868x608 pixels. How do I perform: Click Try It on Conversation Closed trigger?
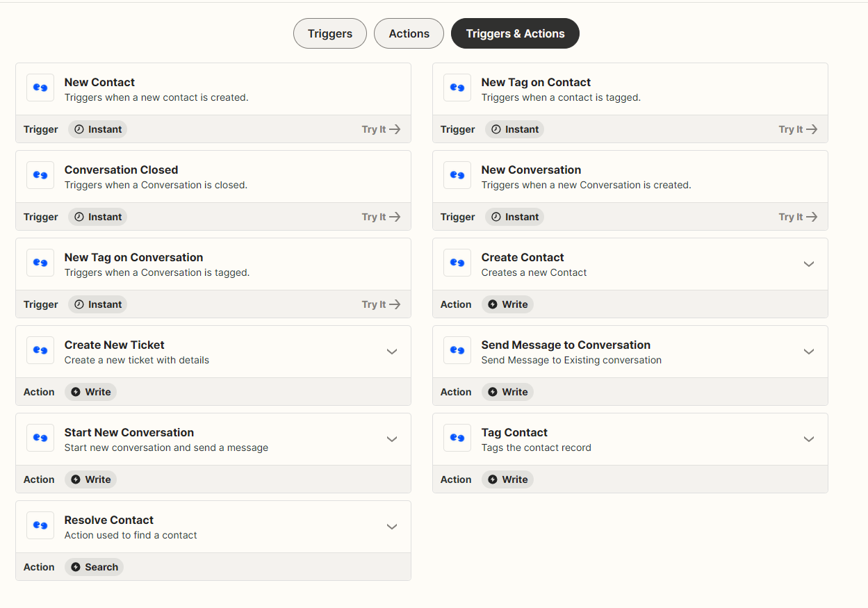point(381,217)
